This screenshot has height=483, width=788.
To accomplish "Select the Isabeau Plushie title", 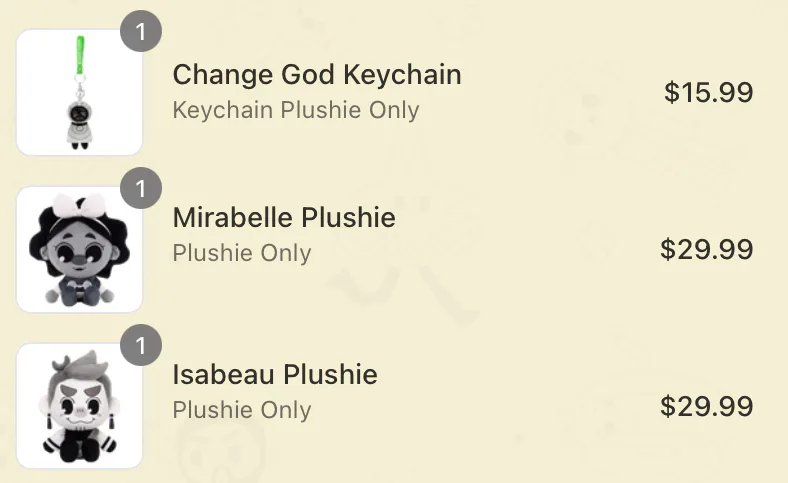I will (x=275, y=374).
